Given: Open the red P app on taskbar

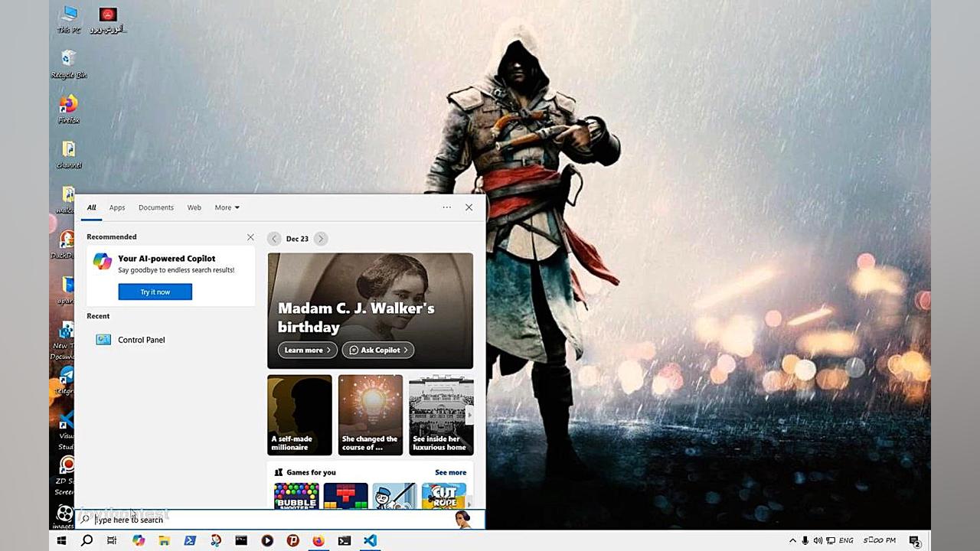Looking at the screenshot, I should (x=292, y=540).
